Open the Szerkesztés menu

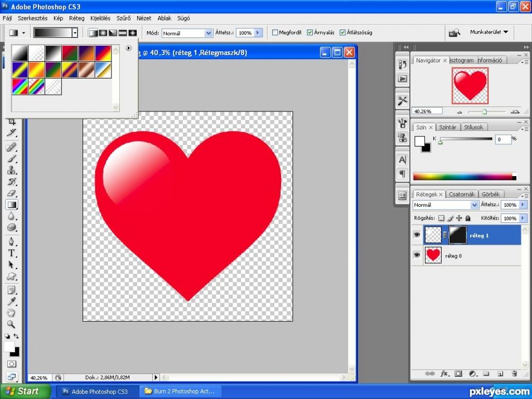click(32, 18)
